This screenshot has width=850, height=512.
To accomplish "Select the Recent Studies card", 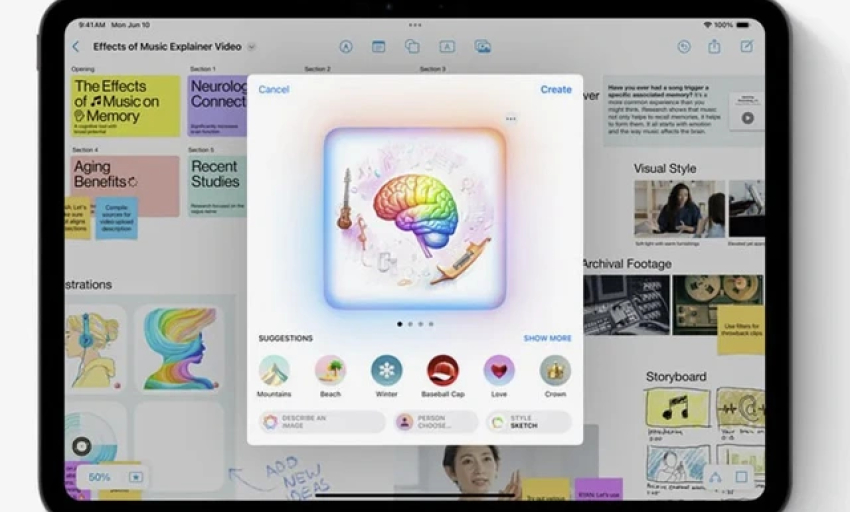I will click(217, 186).
